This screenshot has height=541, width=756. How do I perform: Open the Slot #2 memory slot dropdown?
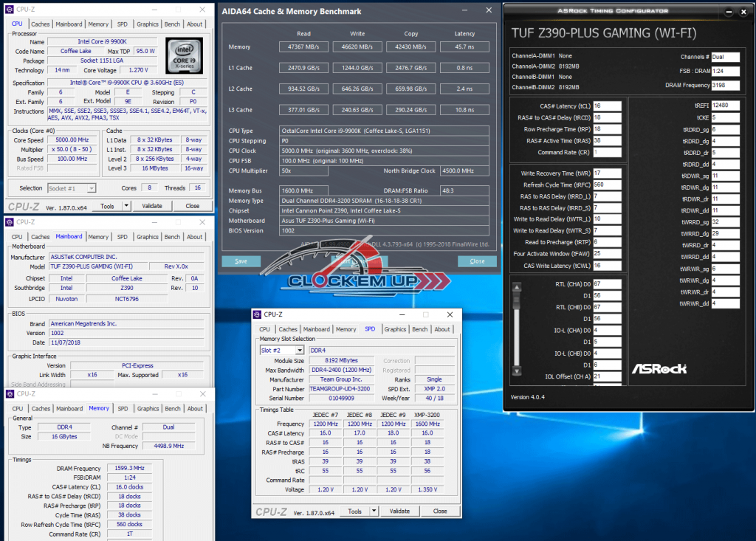pos(300,350)
